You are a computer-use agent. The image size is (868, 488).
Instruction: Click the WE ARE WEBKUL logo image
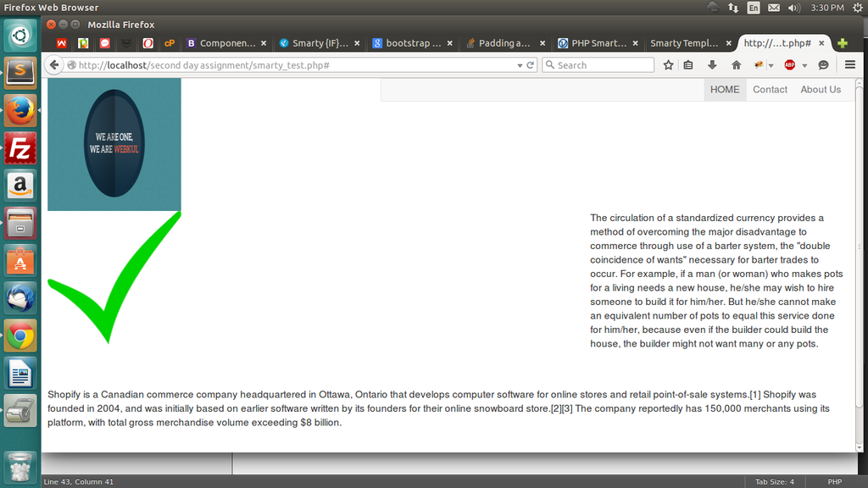(114, 144)
